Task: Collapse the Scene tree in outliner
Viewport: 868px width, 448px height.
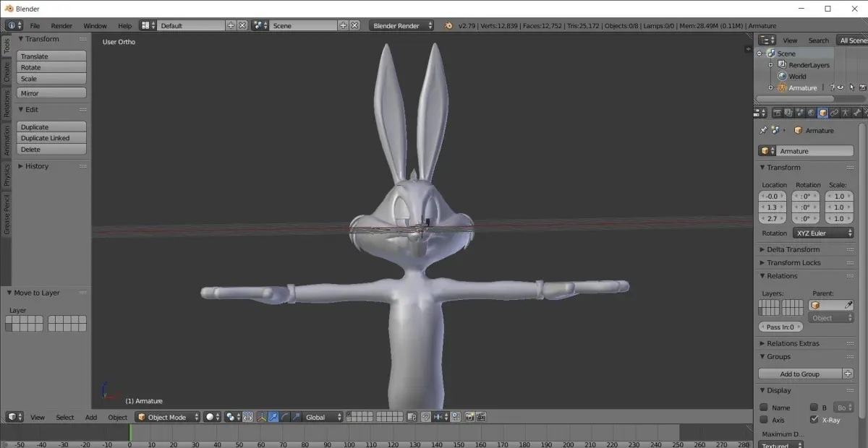Action: click(x=759, y=53)
